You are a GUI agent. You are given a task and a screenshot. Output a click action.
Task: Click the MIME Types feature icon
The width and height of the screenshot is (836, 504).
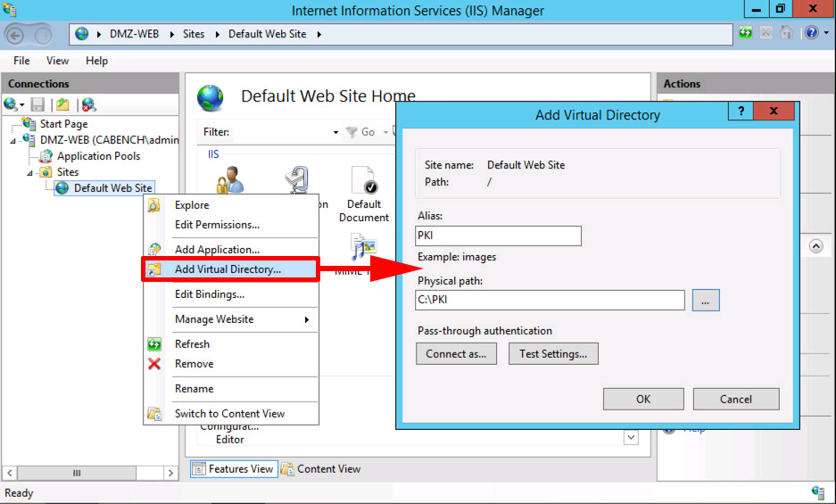click(x=364, y=247)
